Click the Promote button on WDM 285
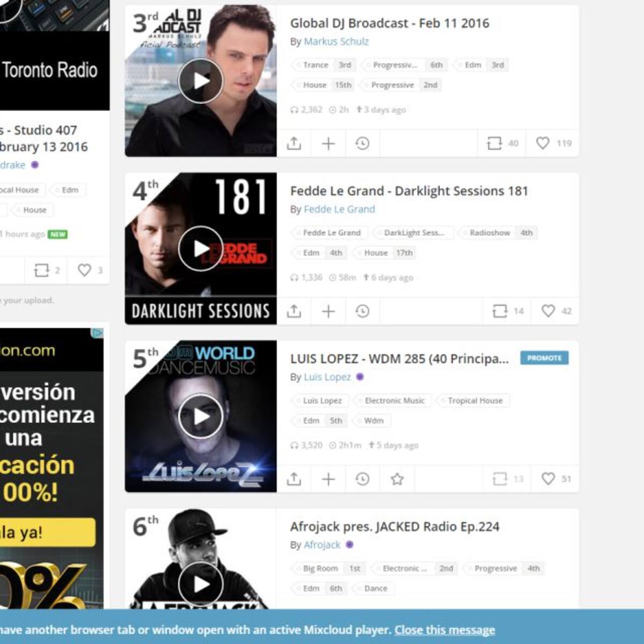Viewport: 644px width, 644px height. pyautogui.click(x=544, y=358)
